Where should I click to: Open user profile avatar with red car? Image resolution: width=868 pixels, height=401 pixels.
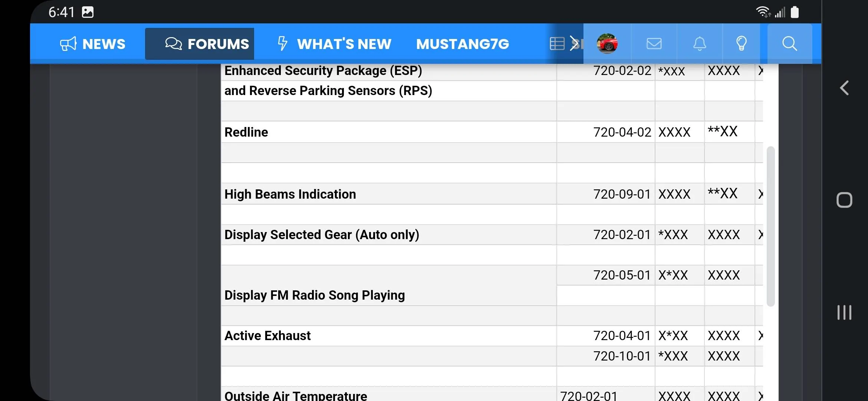[607, 43]
